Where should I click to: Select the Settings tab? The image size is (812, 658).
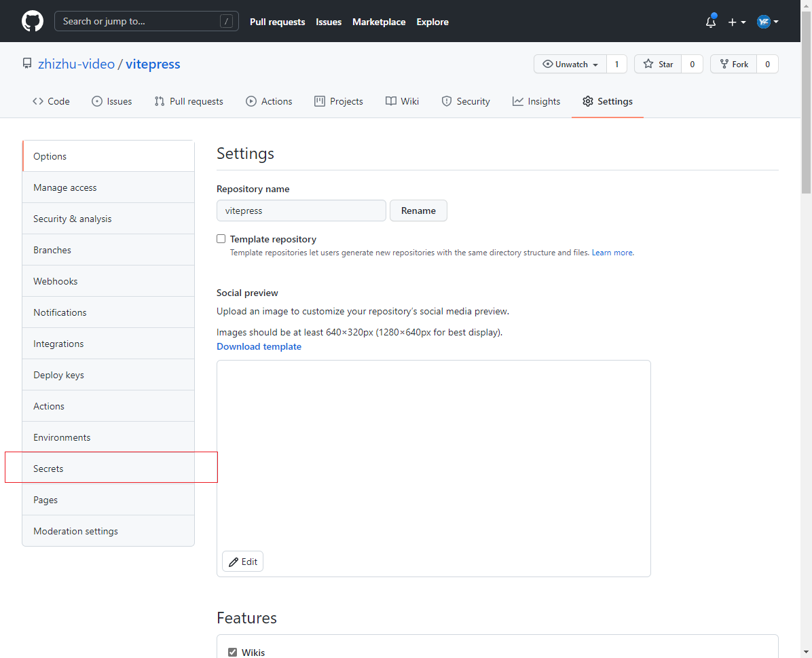(608, 102)
